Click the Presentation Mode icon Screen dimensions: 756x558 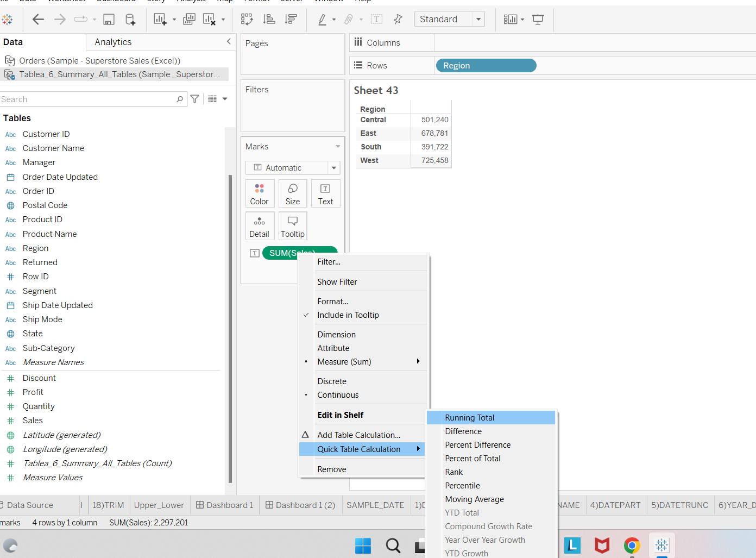(538, 20)
